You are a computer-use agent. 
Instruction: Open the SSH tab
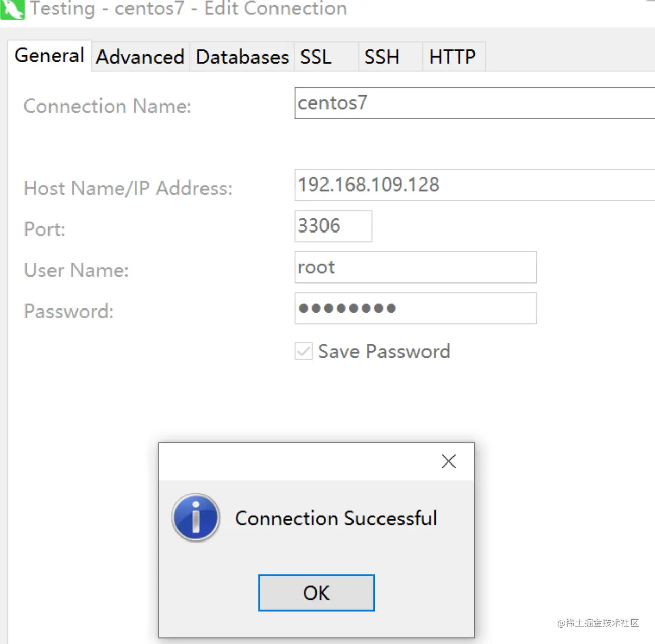coord(382,57)
